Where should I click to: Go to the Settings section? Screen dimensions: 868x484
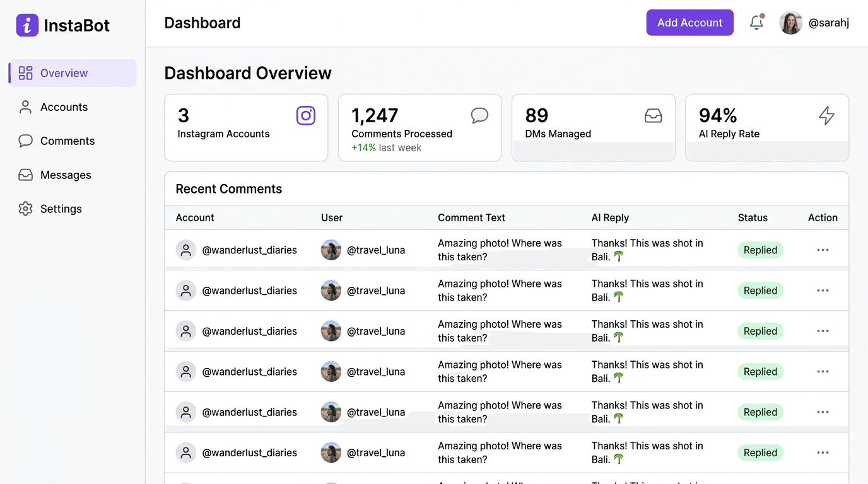coord(61,209)
